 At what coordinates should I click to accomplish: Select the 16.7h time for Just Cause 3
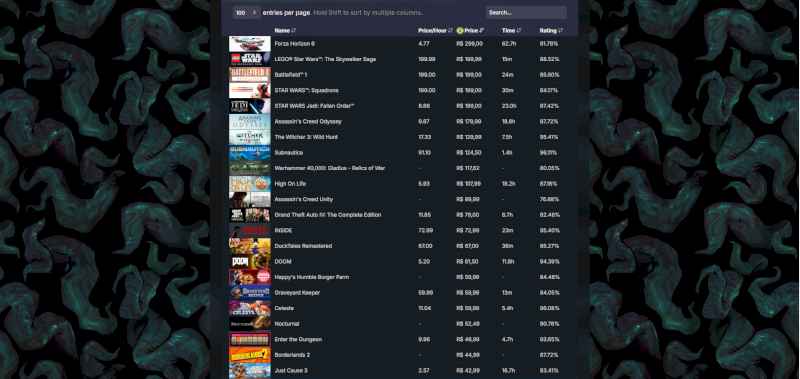tap(508, 370)
